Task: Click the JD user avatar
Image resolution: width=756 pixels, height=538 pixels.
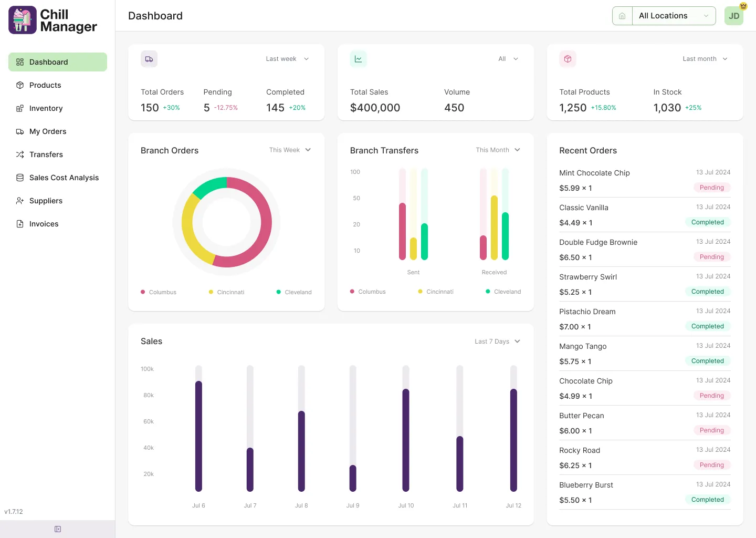Action: click(734, 16)
